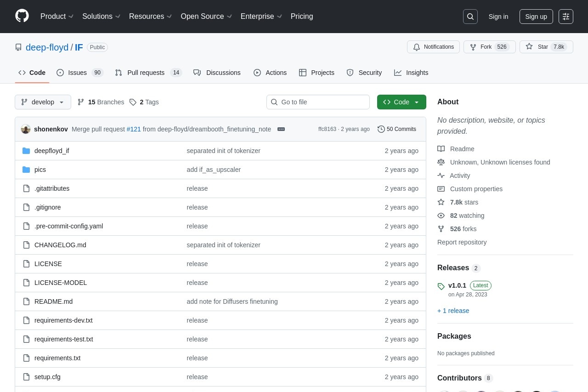Viewport: 588px width, 392px height.
Task: Click the branches icon beside 15 Branches
Action: (x=81, y=102)
